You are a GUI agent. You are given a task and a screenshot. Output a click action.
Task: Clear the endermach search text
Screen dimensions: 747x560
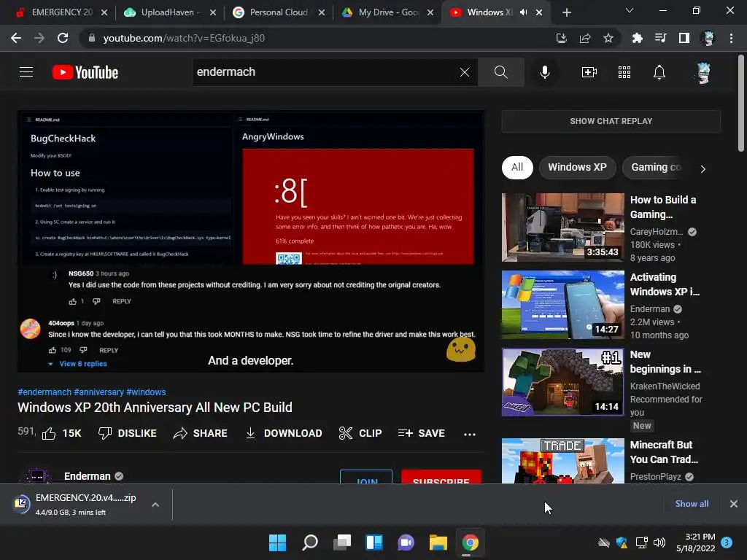[x=465, y=72]
